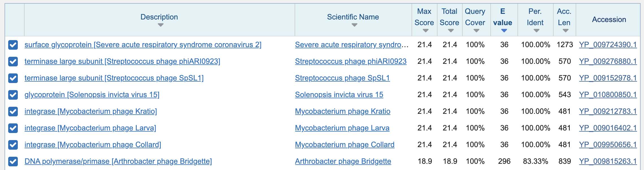The height and width of the screenshot is (170, 644).
Task: Click the blue E value sort arrow
Action: tap(504, 31)
